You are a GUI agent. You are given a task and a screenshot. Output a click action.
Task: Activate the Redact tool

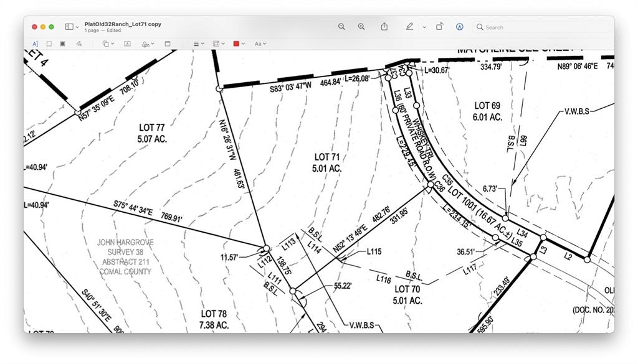(63, 44)
